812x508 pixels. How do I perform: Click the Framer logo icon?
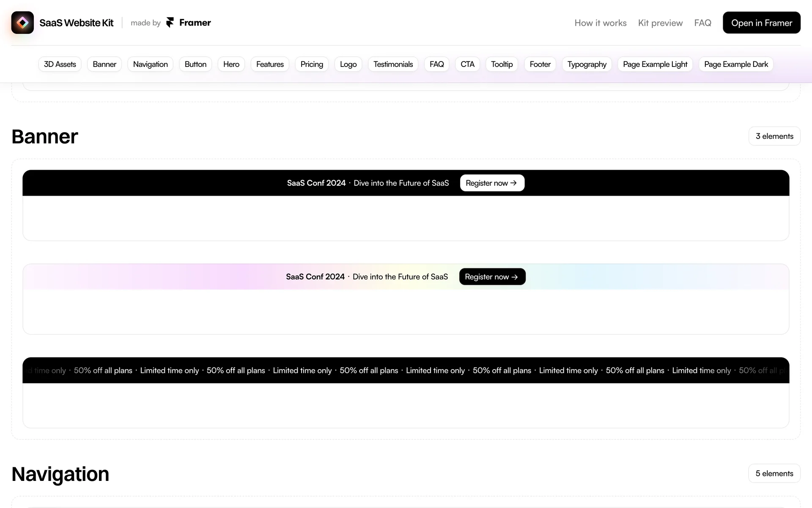point(170,23)
